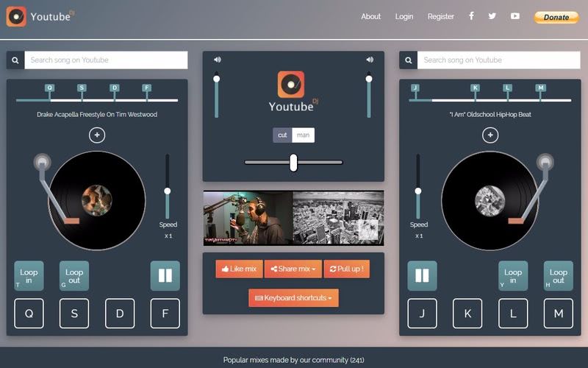The height and width of the screenshot is (368, 588).
Task: Trigger the L cue pad
Action: [513, 314]
